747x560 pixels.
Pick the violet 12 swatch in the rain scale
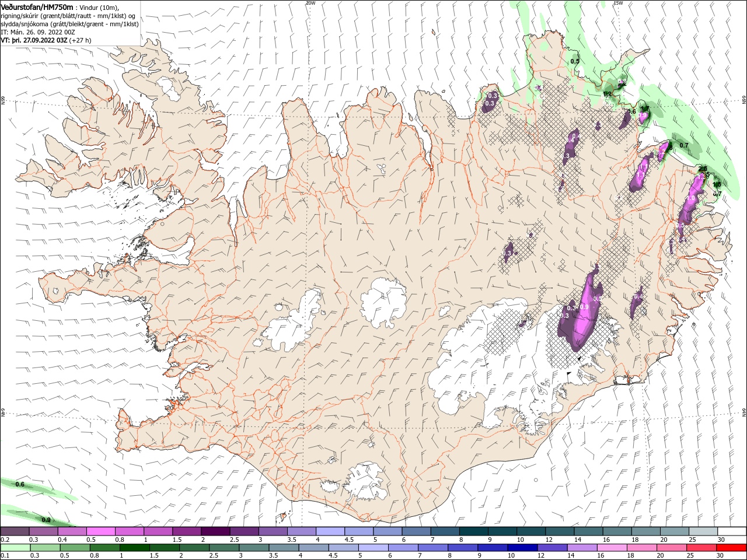point(552,548)
